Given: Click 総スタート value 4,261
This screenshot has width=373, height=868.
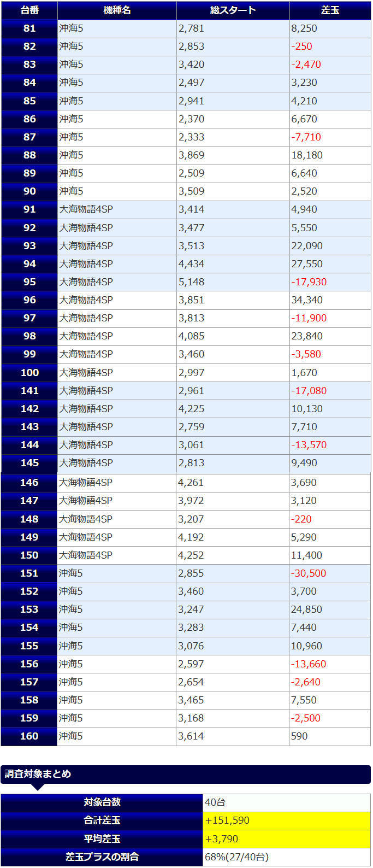Looking at the screenshot, I should [x=191, y=483].
